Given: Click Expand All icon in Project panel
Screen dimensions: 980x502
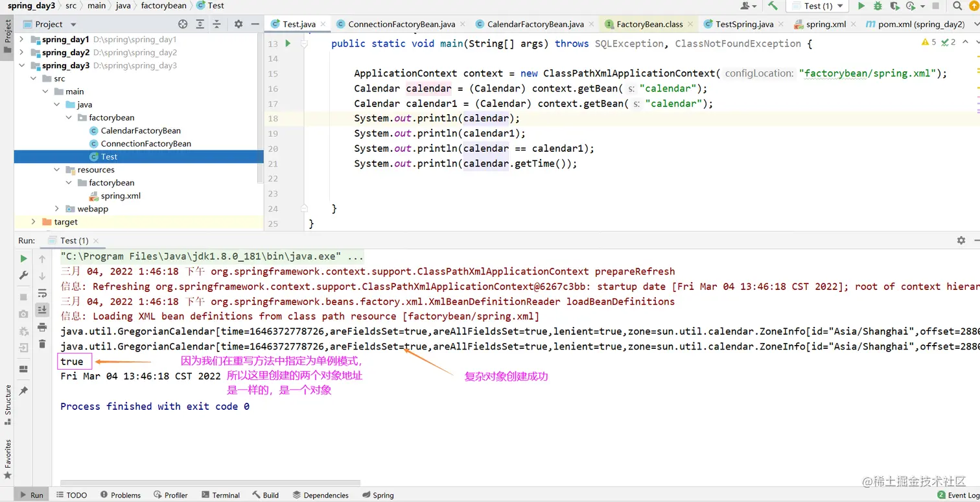Looking at the screenshot, I should [200, 24].
